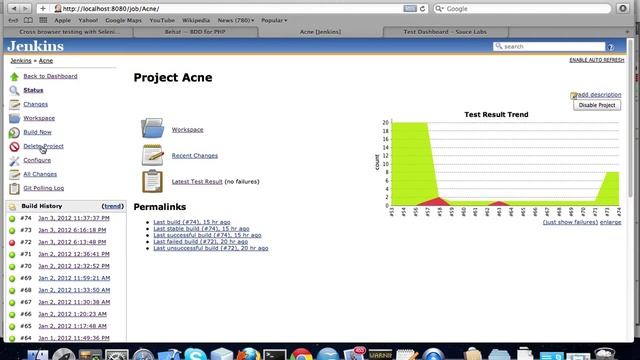Click the Jenkins logo header

[36, 46]
